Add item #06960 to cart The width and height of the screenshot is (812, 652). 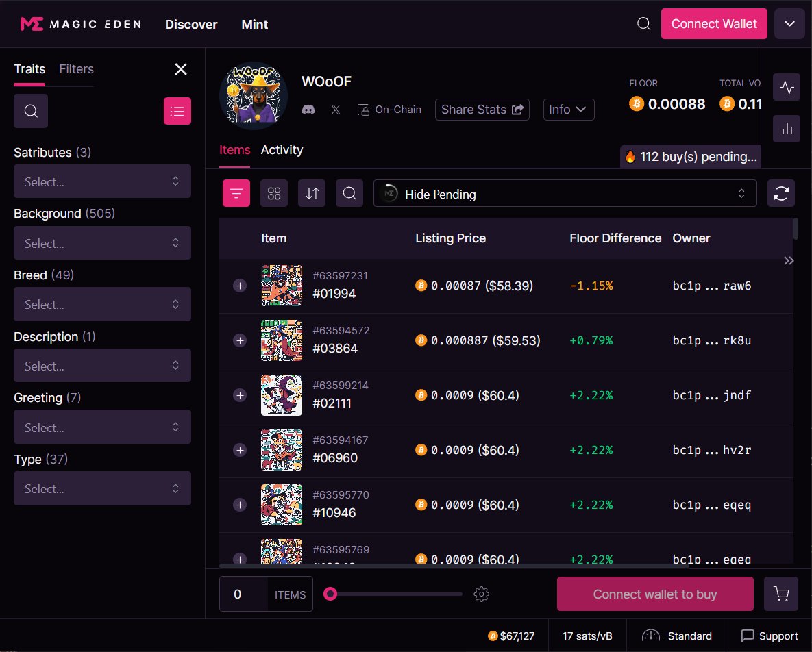[x=240, y=450]
